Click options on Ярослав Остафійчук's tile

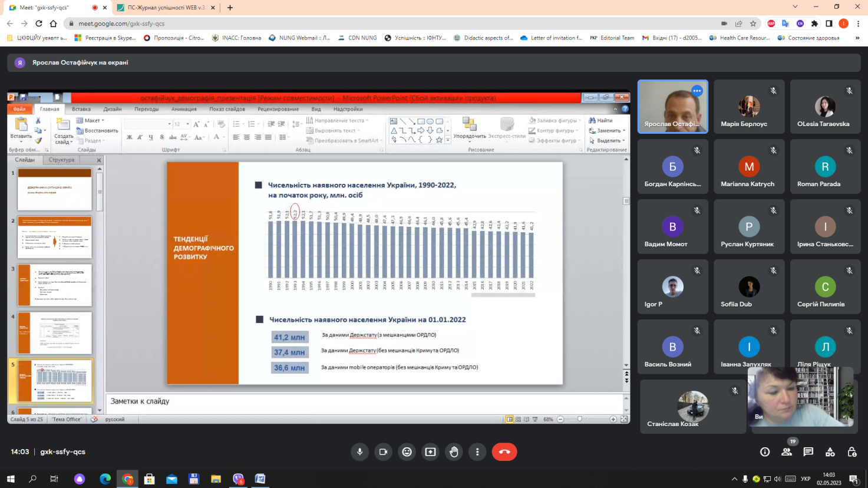697,91
